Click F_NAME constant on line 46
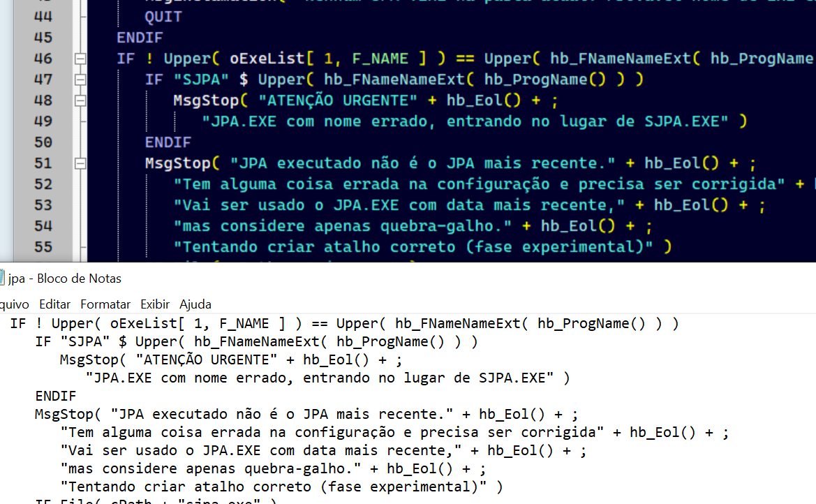816x504 pixels. pyautogui.click(x=380, y=59)
